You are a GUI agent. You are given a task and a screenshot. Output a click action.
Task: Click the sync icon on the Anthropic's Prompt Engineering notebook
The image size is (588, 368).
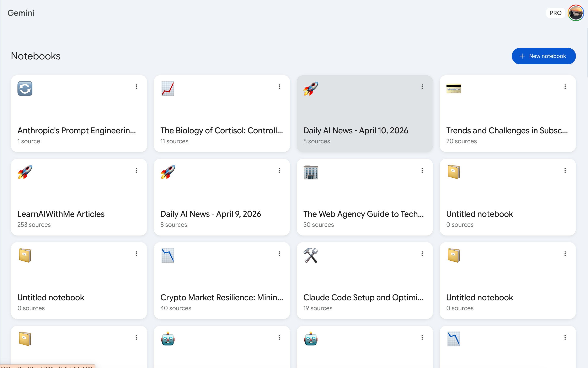coord(25,89)
